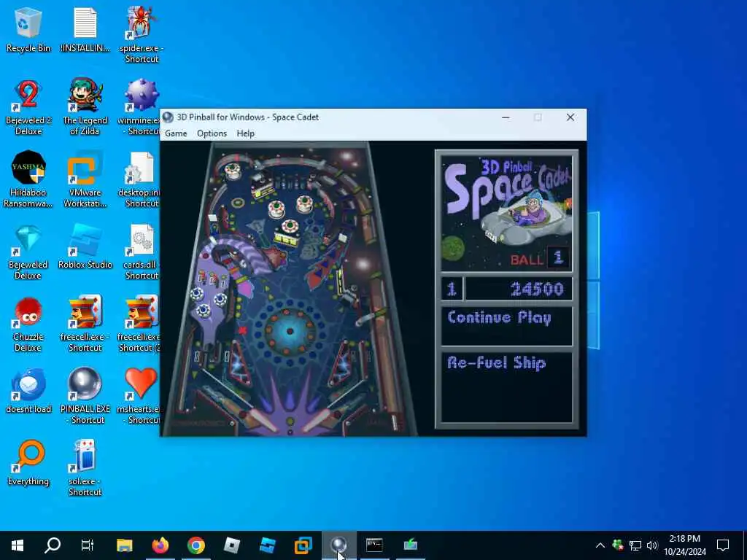This screenshot has width=747, height=560.
Task: Select the cards.dll shortcut icon
Action: 140,252
